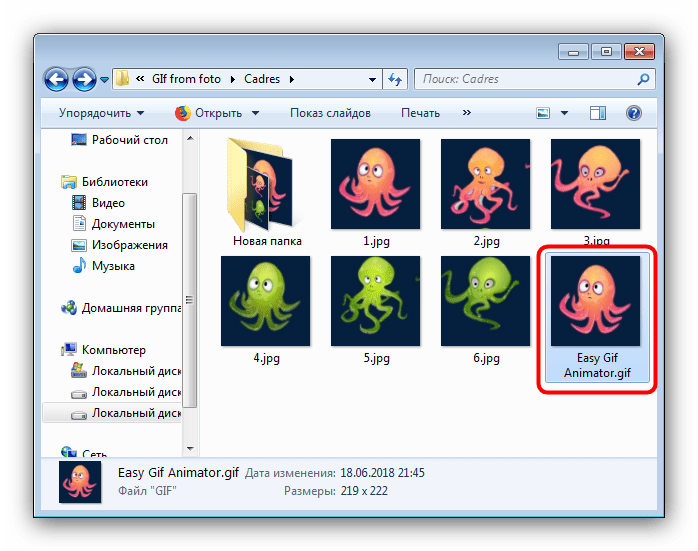The image size is (698, 551).
Task: Open the Упорядочить dropdown menu
Action: click(101, 113)
